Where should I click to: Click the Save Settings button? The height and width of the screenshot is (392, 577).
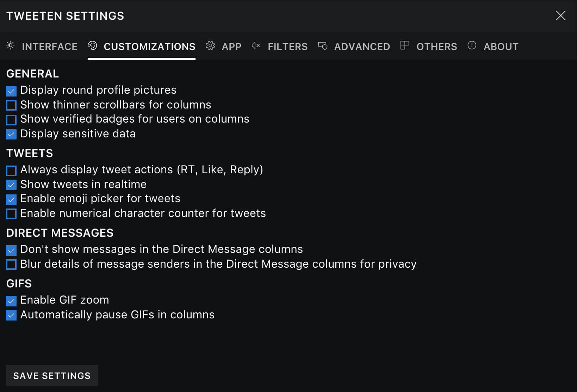click(x=52, y=375)
